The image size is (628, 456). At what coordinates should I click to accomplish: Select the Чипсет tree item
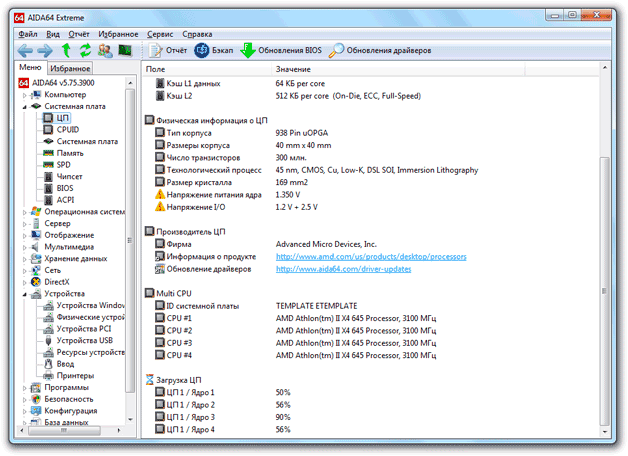[63, 176]
